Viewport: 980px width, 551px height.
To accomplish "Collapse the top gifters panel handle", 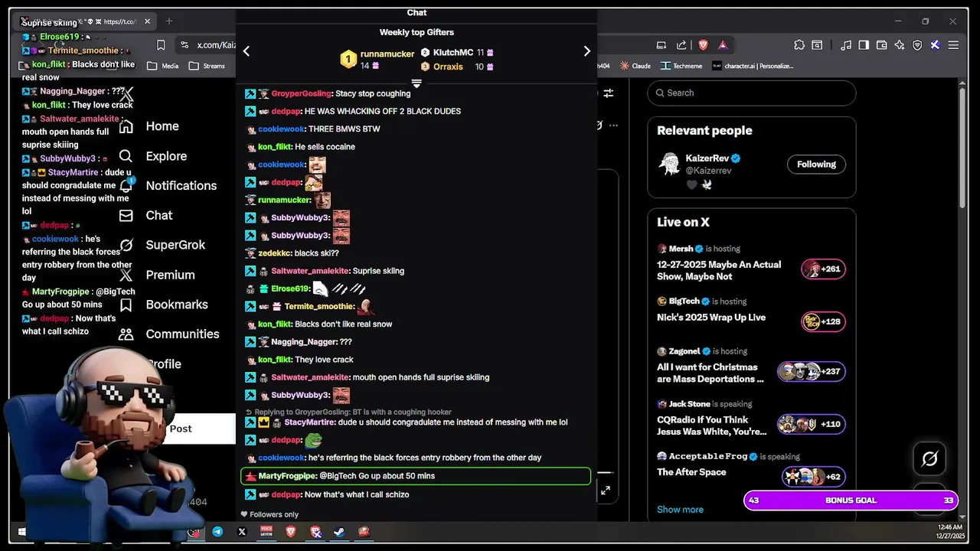I will (x=416, y=83).
